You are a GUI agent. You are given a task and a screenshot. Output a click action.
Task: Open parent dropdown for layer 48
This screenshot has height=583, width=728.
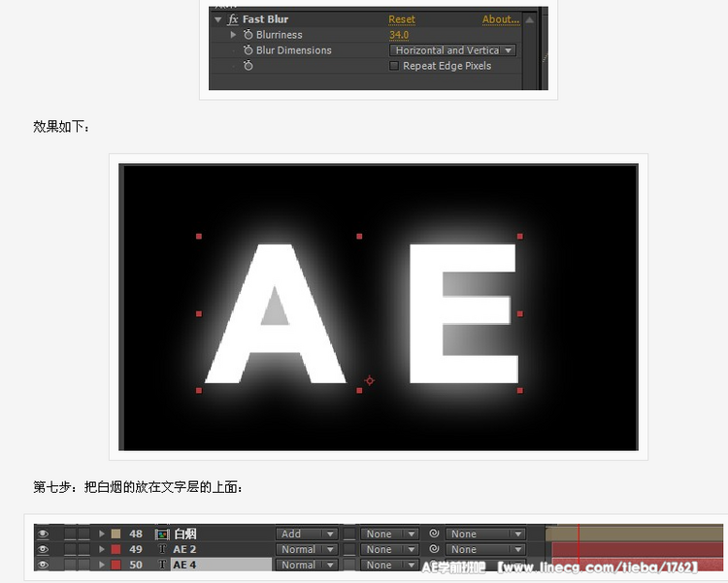485,534
